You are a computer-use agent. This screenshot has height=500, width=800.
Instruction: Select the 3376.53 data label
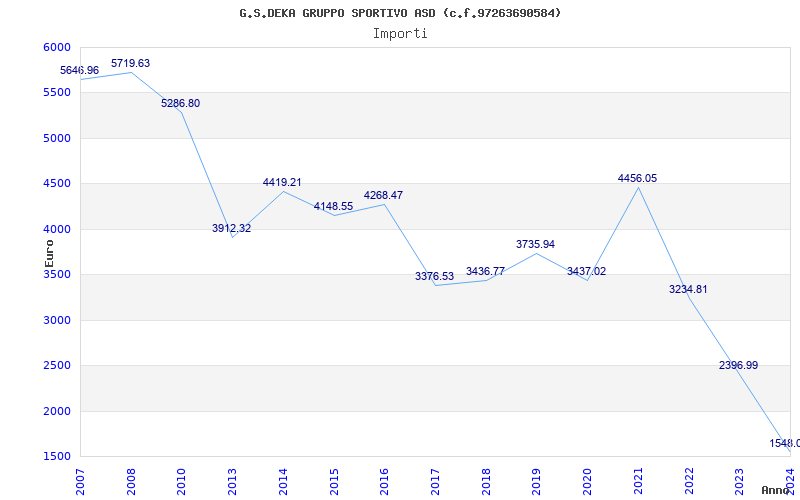pyautogui.click(x=434, y=276)
